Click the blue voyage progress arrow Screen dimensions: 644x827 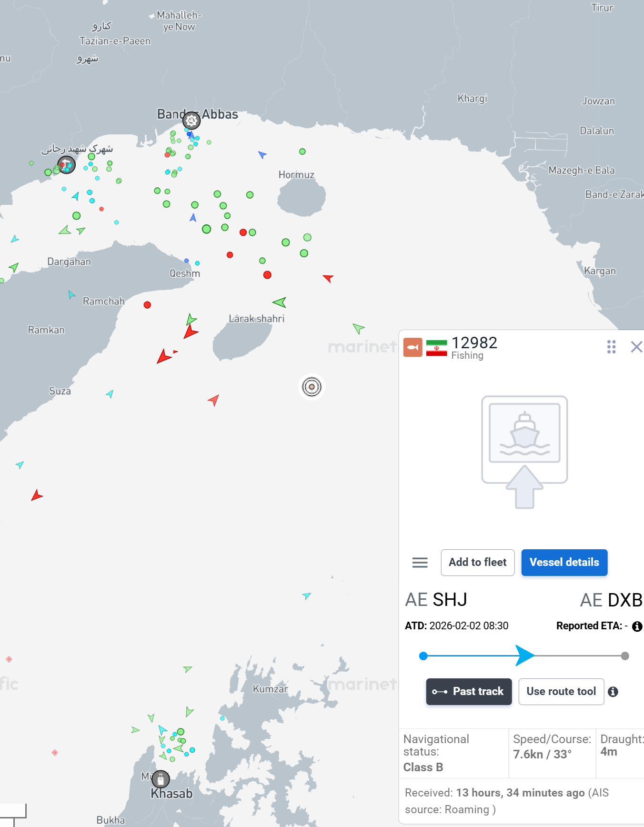[525, 656]
